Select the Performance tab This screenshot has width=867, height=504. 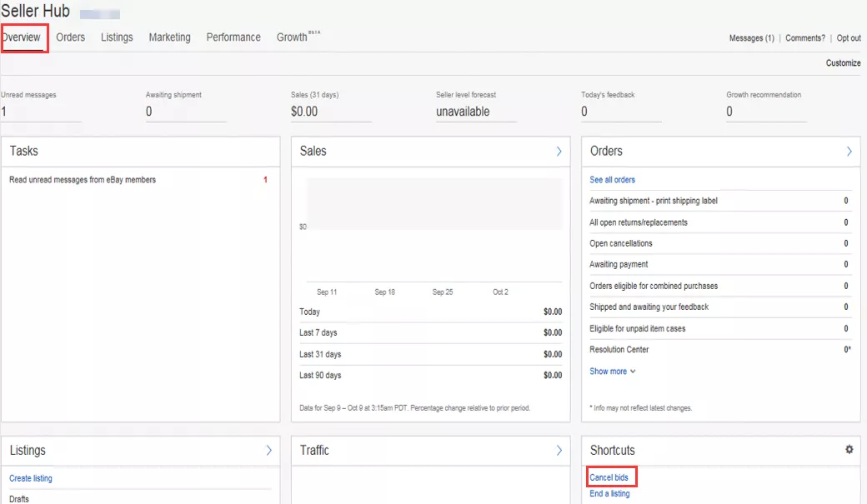tap(233, 37)
